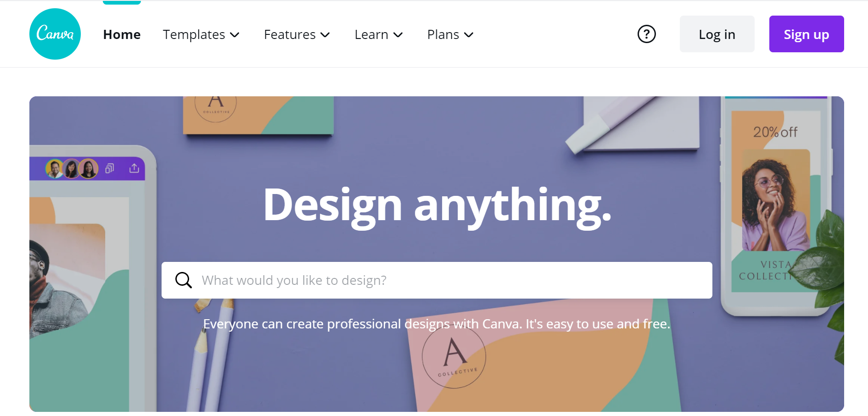Click the Canva logo

[55, 33]
